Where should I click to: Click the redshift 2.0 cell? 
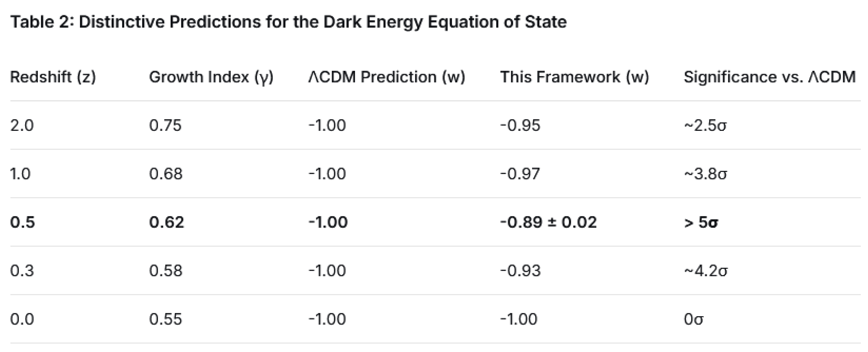(22, 126)
